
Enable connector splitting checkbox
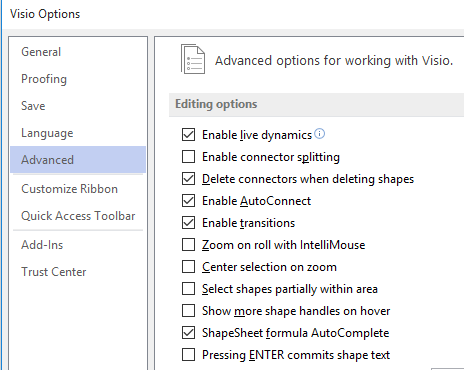tap(188, 157)
